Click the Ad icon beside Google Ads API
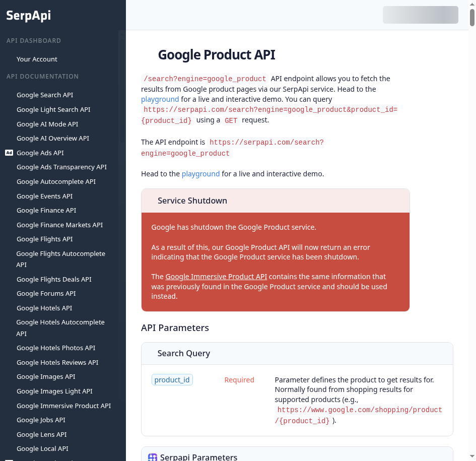The width and height of the screenshot is (476, 461). click(x=9, y=153)
